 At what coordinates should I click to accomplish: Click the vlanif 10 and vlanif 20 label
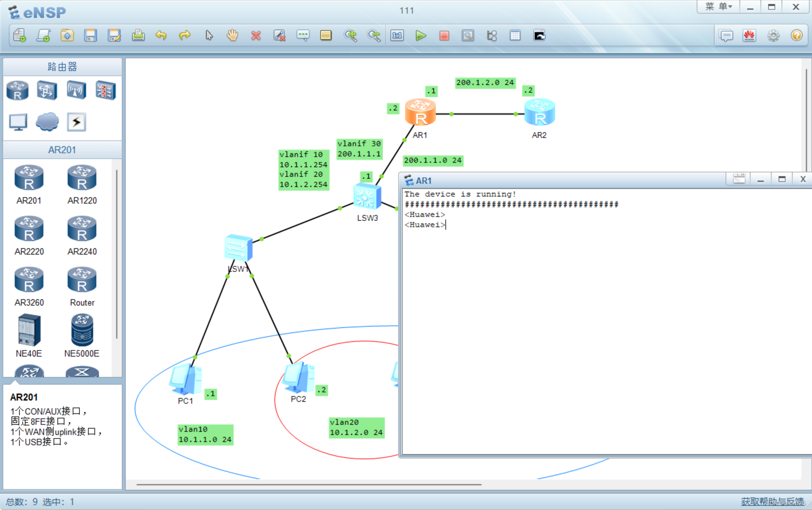click(303, 170)
